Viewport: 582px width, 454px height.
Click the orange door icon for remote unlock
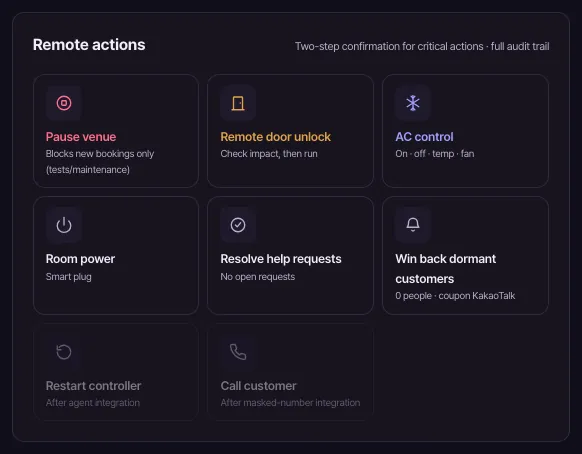238,103
